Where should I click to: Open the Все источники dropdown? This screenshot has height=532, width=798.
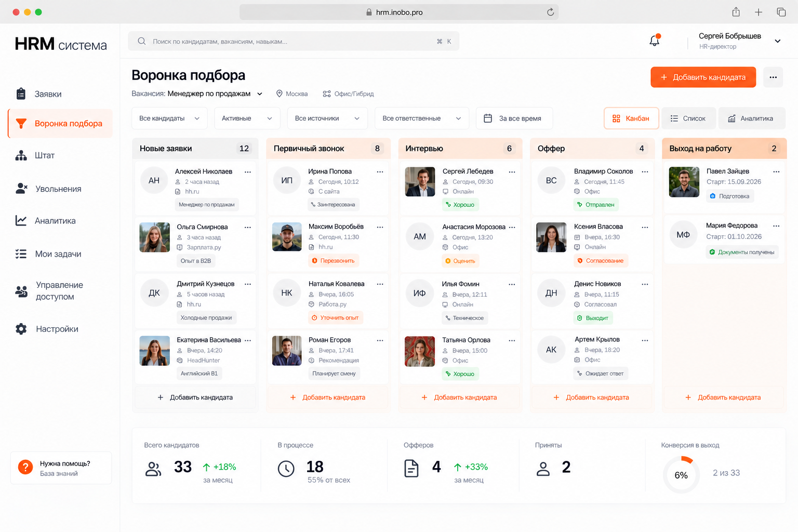(327, 118)
